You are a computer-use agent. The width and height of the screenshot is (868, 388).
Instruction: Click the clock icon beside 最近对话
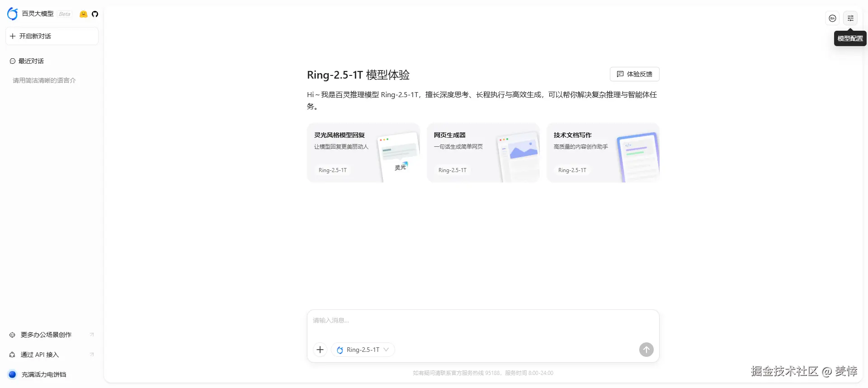(x=13, y=61)
